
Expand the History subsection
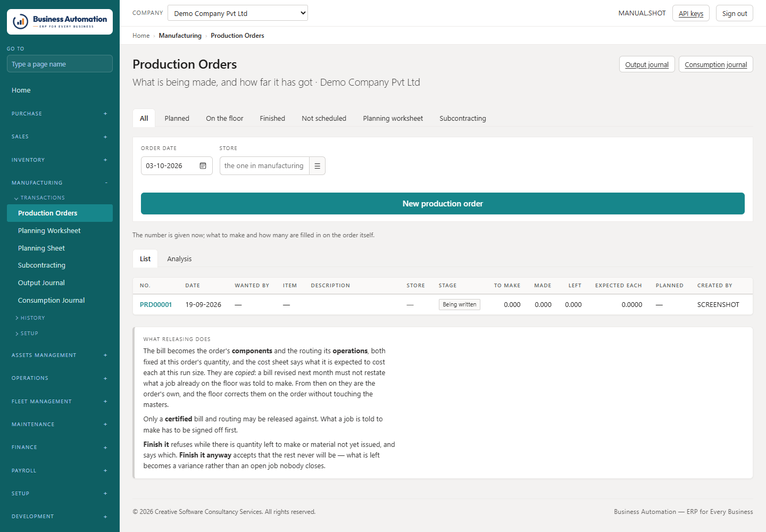(x=30, y=318)
